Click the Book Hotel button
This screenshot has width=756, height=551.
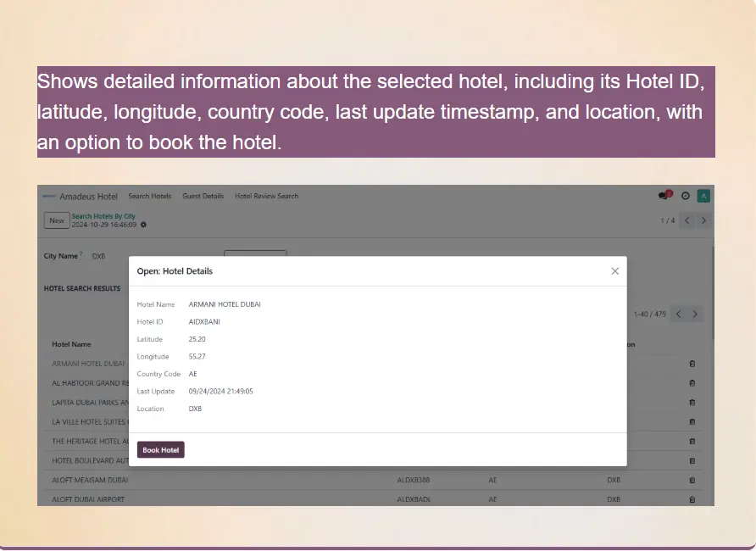click(x=161, y=450)
